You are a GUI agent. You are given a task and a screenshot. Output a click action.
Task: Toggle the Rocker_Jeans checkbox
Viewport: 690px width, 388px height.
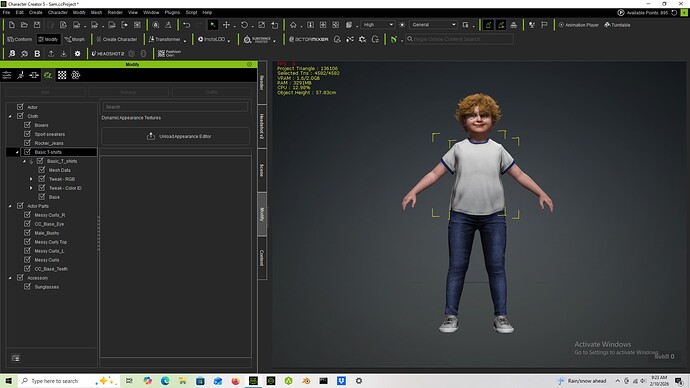(27, 143)
